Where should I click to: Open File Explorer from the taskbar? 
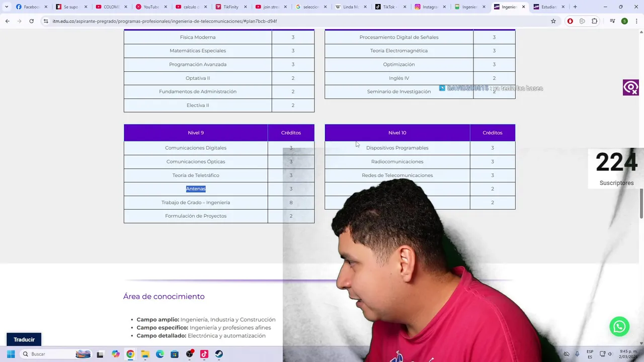(x=145, y=354)
